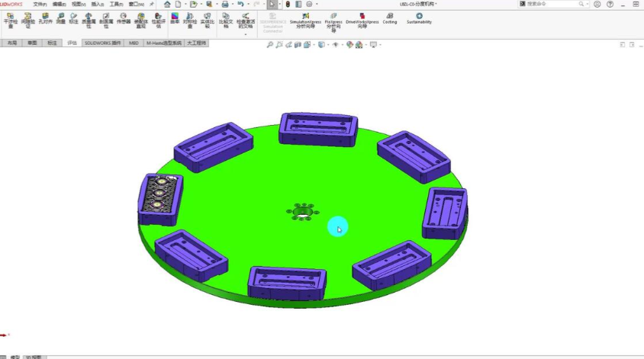Expand the New document dropdown arrow
Screen dimensions: 644x359
pos(185,4)
